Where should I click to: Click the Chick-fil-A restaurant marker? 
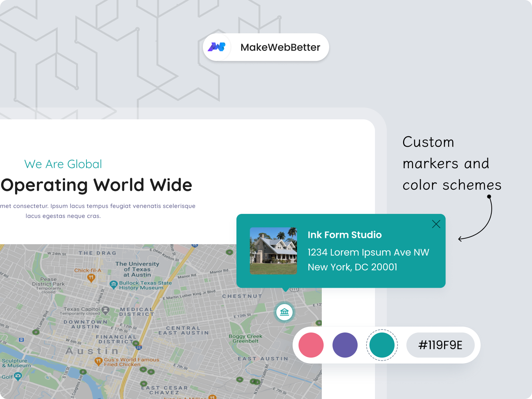tap(91, 277)
